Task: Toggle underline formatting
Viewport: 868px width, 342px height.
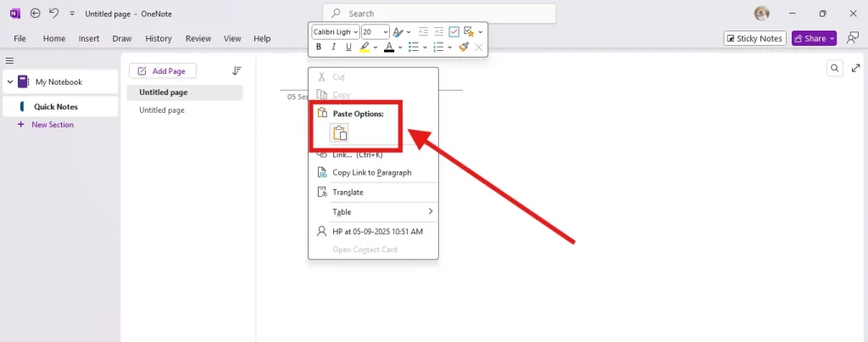Action: click(348, 48)
